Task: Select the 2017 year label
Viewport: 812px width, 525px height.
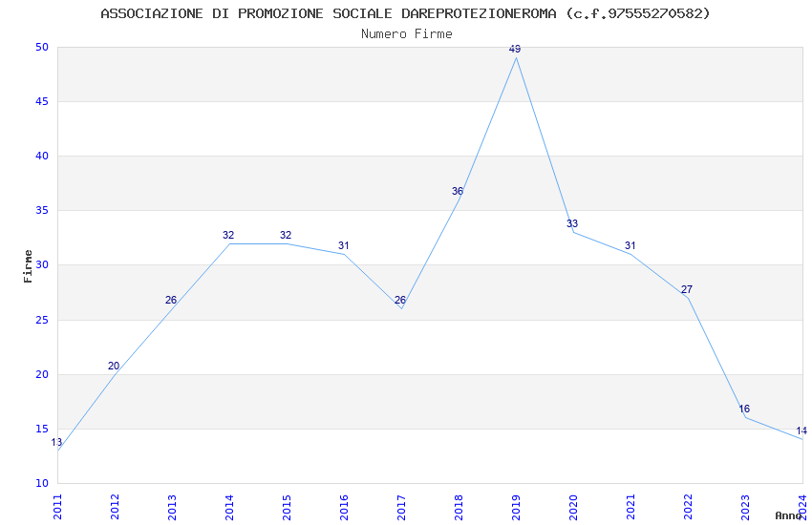Action: coord(401,507)
